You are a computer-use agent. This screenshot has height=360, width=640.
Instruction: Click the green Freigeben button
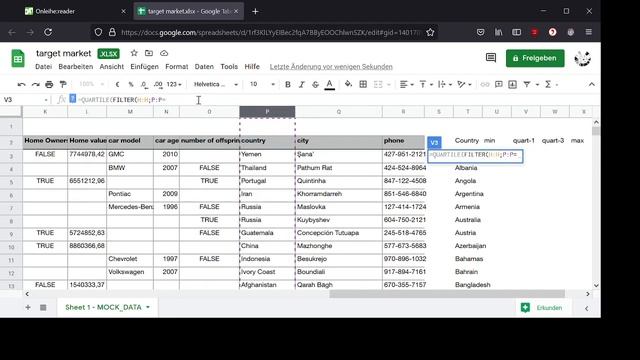[535, 58]
